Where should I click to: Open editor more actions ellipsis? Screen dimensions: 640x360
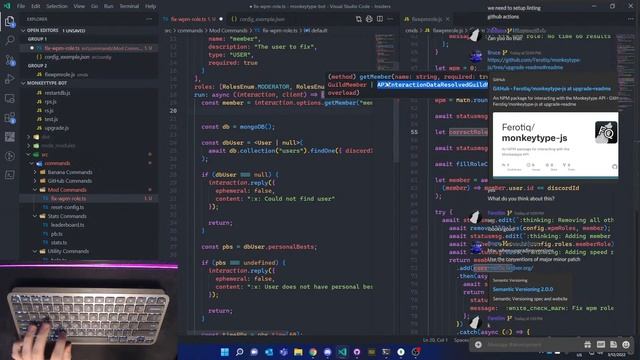pos(390,19)
